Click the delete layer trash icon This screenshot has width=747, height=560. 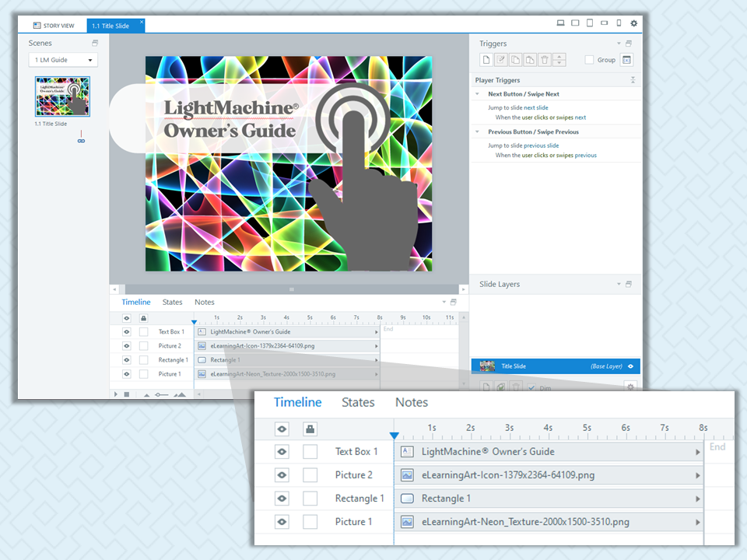point(515,387)
